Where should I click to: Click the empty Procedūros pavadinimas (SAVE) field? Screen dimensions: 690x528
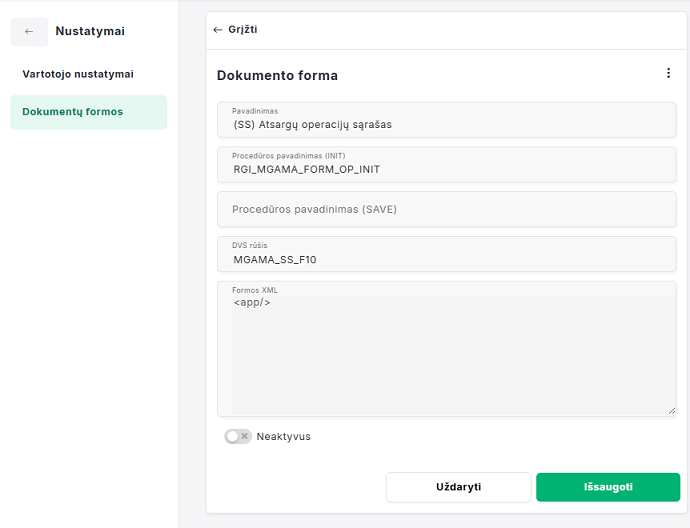point(446,209)
